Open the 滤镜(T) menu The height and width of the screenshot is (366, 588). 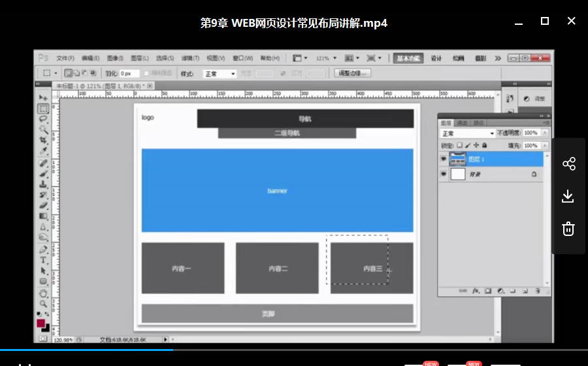pyautogui.click(x=190, y=58)
